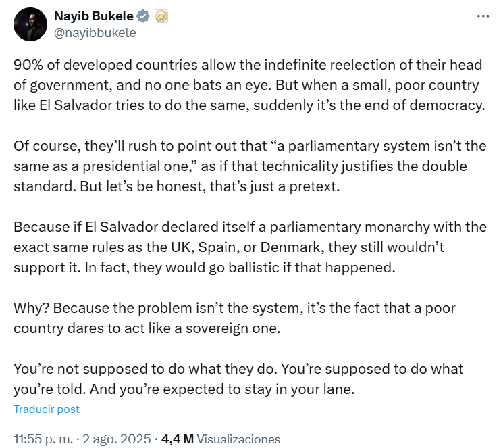Click the paragraph starting "Of course, they'll rush"

250,166
